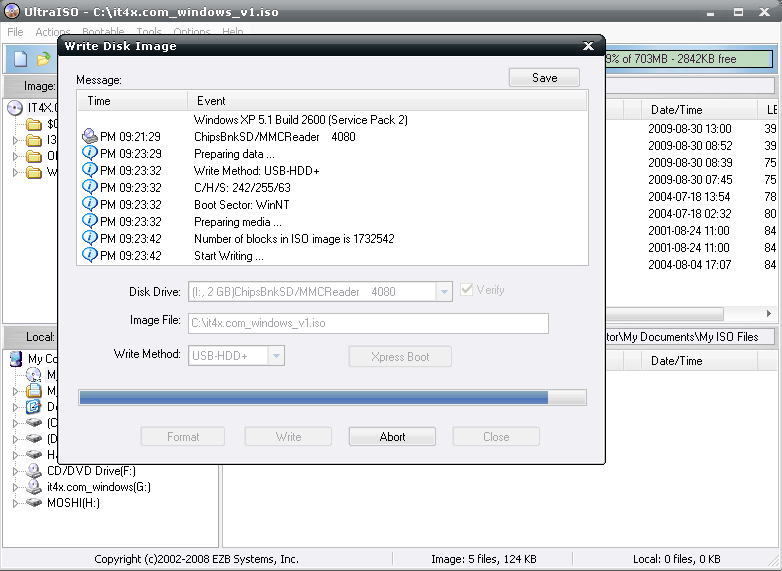Click the Write button

(x=288, y=437)
